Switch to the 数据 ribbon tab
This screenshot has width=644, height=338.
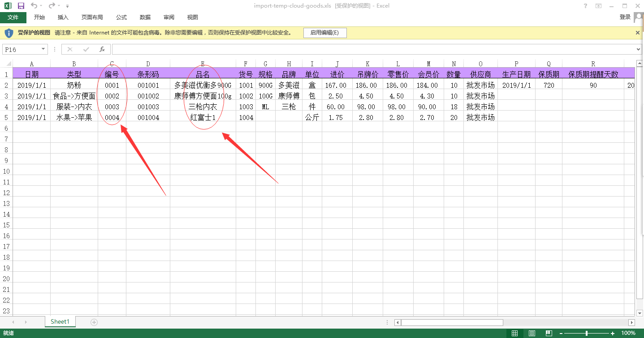click(145, 17)
